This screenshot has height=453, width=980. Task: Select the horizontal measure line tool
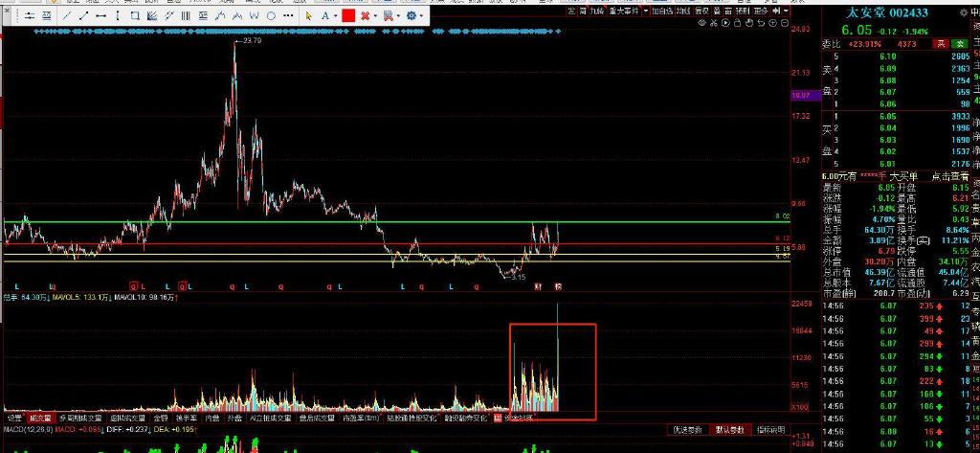[x=100, y=15]
